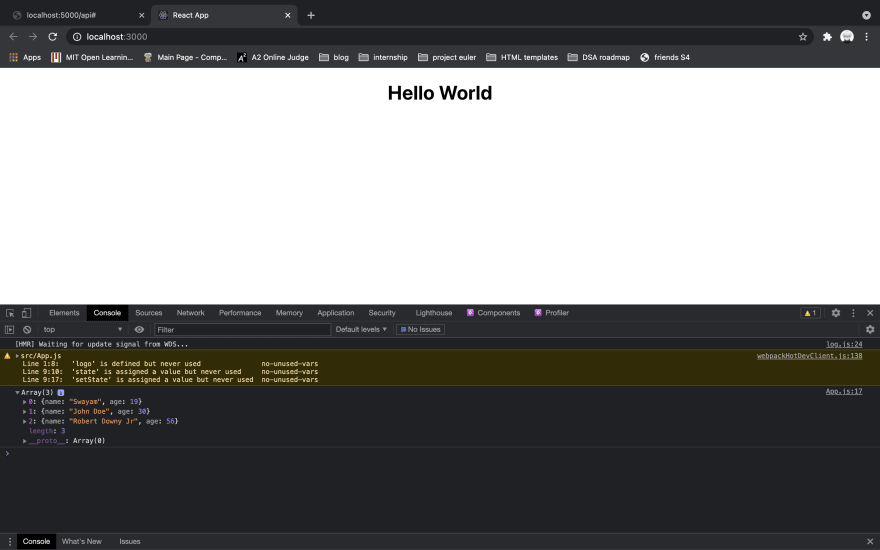
Task: Expand the src/App.js warning message
Action: click(17, 356)
